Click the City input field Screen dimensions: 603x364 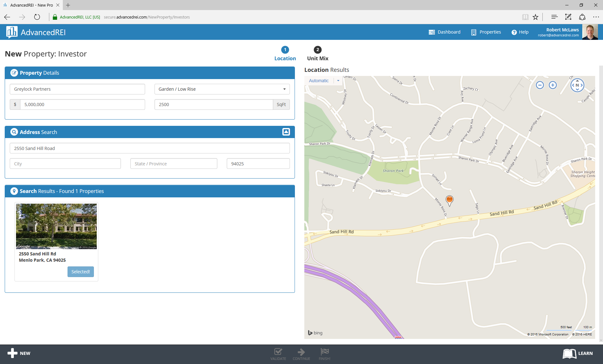65,164
